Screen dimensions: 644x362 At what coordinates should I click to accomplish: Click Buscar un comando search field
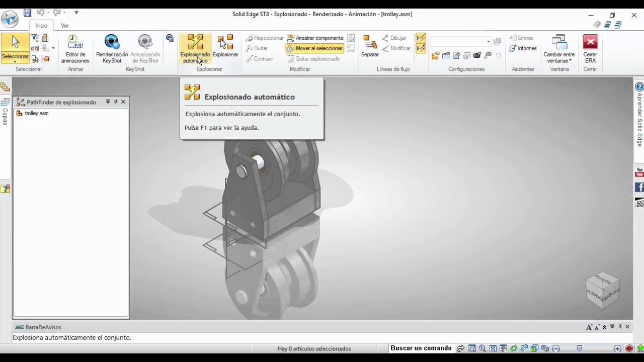click(421, 348)
